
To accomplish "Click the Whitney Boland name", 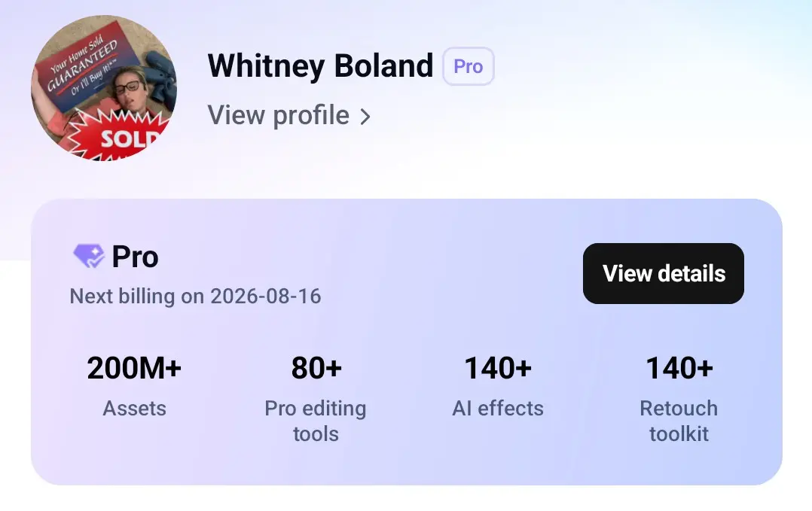I will pos(321,66).
